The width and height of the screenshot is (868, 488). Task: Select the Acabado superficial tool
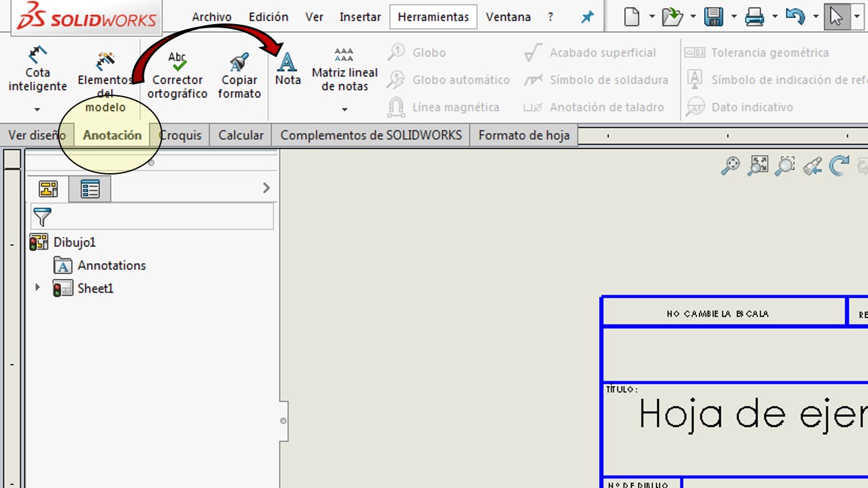(590, 52)
